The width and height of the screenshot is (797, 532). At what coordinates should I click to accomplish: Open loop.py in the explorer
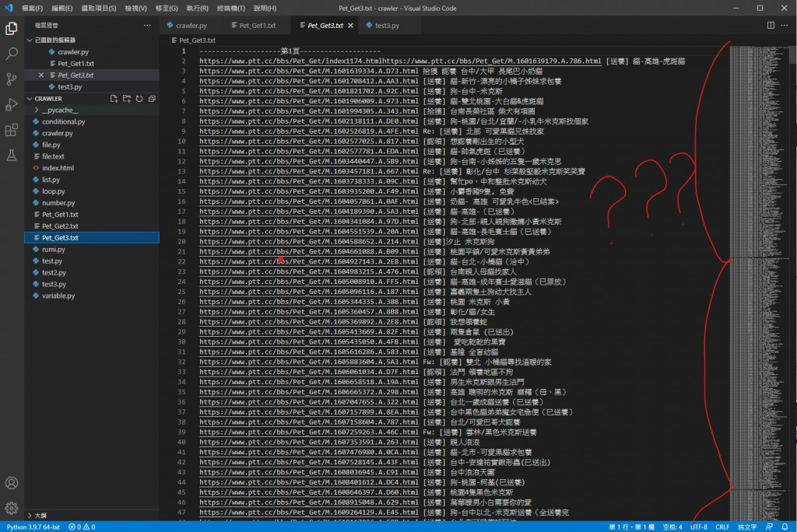pyautogui.click(x=54, y=191)
